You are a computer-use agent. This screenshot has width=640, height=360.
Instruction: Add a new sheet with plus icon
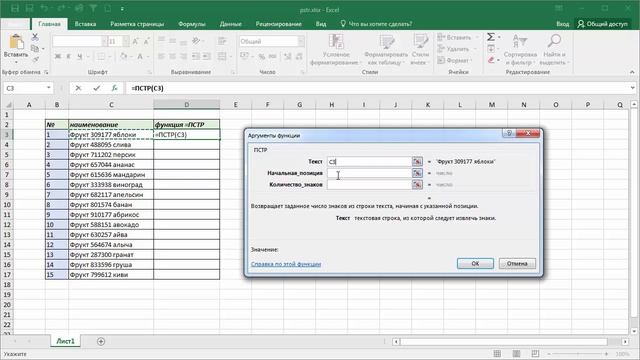coord(101,341)
